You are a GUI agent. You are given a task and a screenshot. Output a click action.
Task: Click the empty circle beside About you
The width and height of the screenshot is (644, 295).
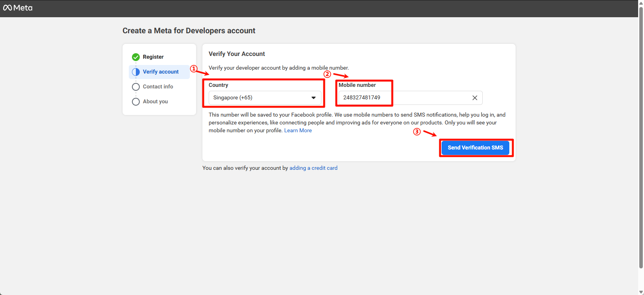pos(136,102)
